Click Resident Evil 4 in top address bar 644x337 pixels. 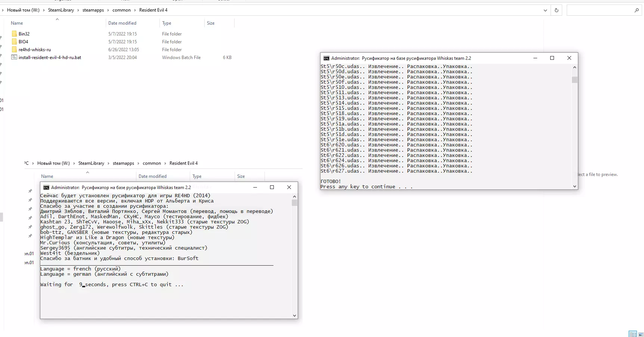[x=153, y=10]
